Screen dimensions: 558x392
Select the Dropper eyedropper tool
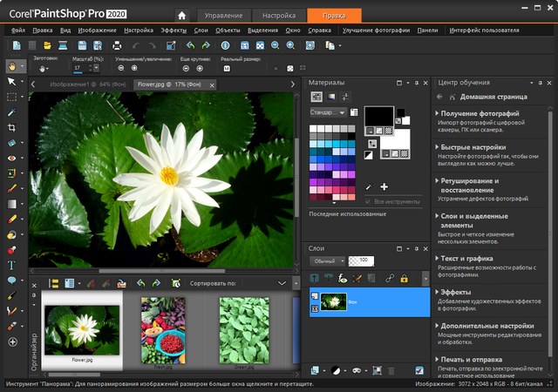pyautogui.click(x=12, y=112)
